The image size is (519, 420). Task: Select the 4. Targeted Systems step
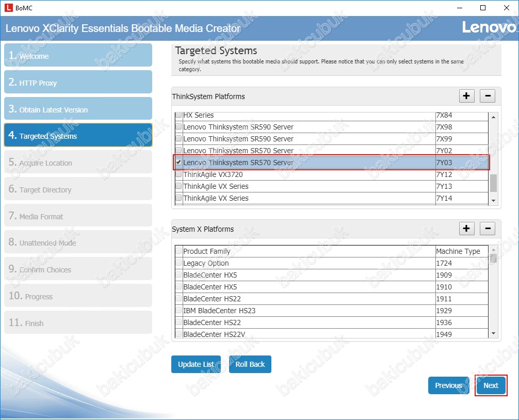click(78, 135)
